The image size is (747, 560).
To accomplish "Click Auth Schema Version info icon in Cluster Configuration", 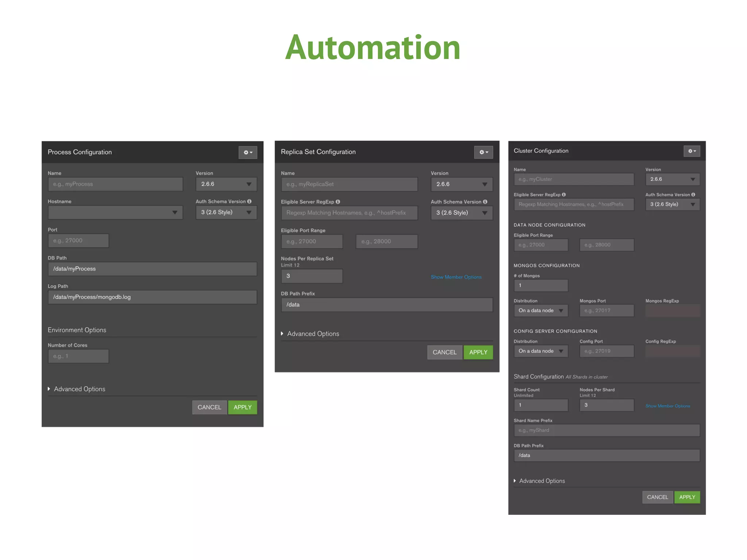I will click(x=693, y=195).
